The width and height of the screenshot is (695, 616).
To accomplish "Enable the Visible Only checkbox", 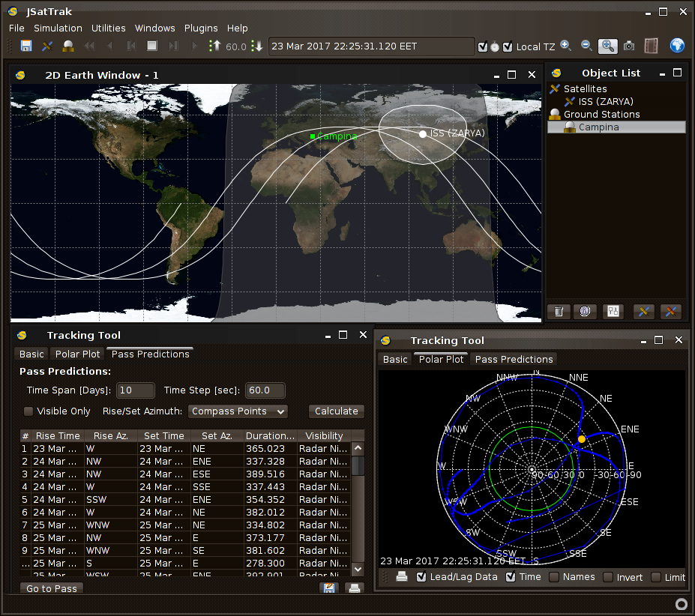I will 28,411.
